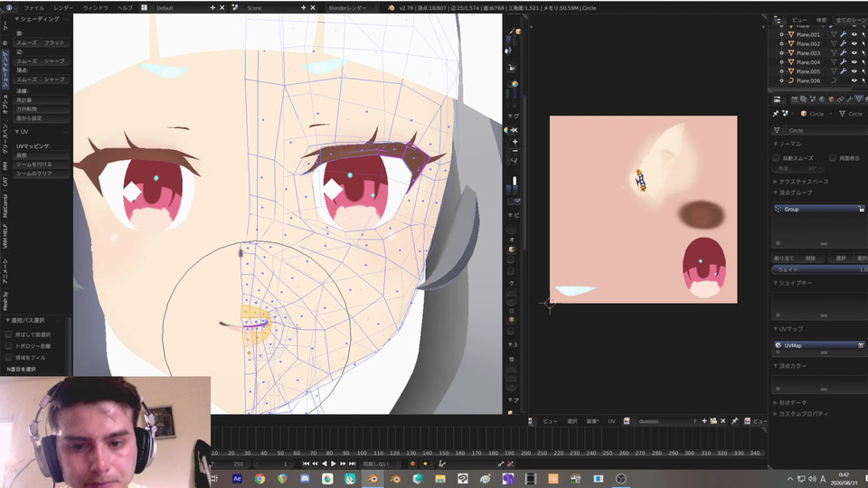Click the play animation button in timeline
Image resolution: width=868 pixels, height=488 pixels.
(x=334, y=464)
